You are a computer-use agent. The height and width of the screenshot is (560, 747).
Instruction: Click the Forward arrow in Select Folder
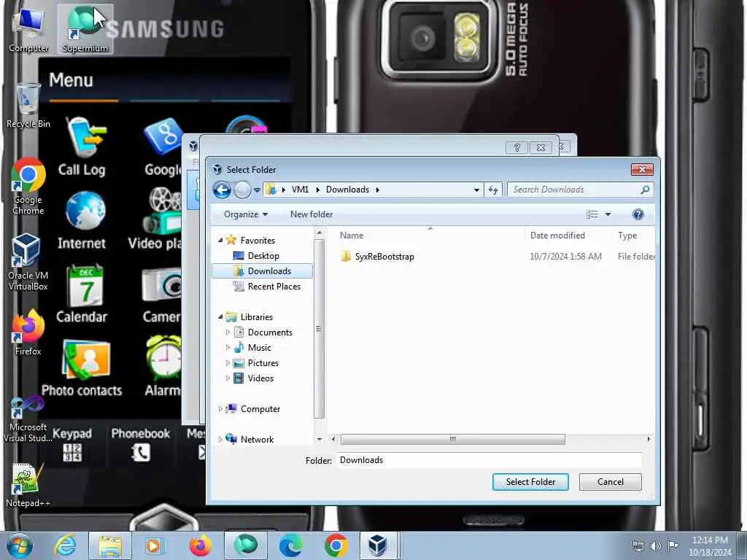(242, 190)
